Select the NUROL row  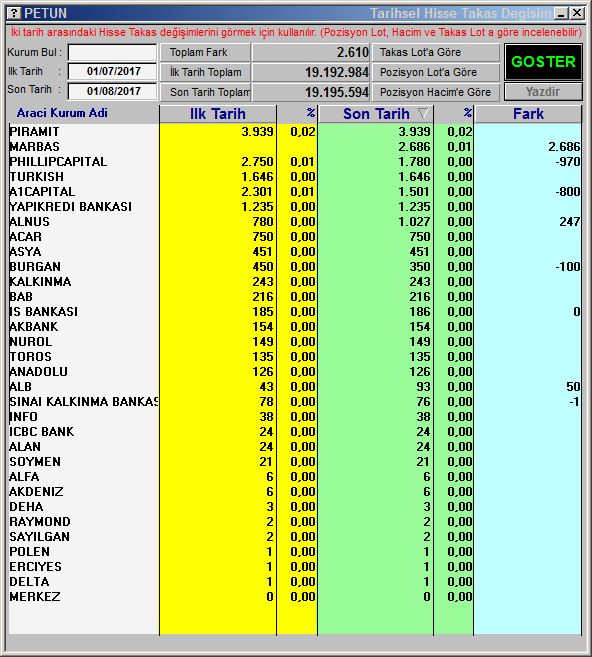point(295,342)
